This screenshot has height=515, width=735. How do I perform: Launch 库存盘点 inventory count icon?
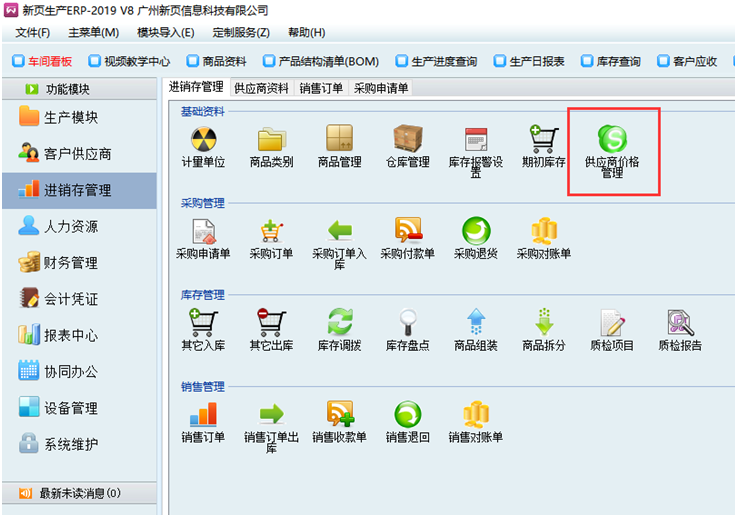pos(407,323)
